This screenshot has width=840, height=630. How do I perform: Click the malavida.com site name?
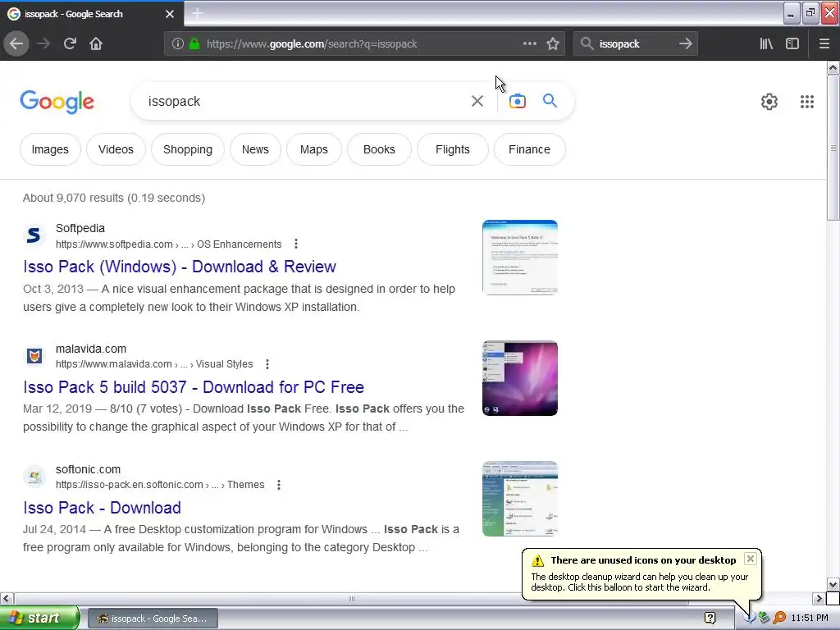91,349
